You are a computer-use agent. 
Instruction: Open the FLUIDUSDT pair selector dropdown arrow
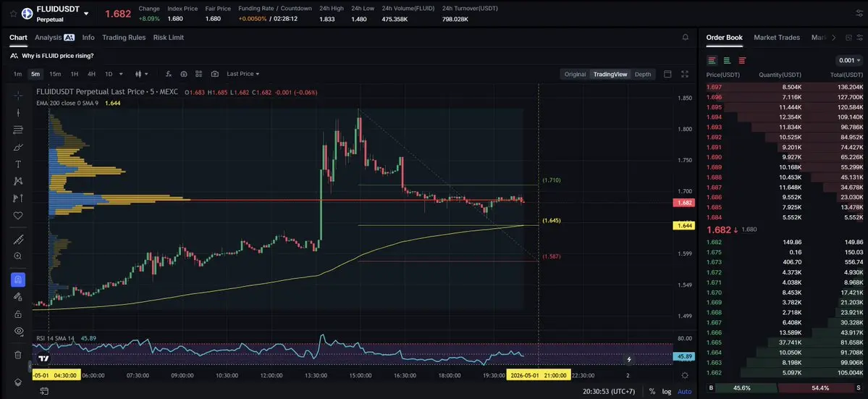point(86,13)
